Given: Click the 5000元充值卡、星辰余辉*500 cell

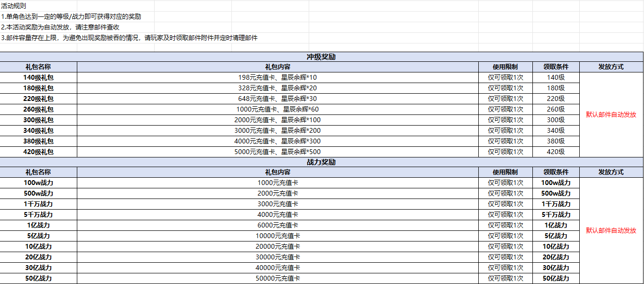Looking at the screenshot, I should [x=277, y=152].
